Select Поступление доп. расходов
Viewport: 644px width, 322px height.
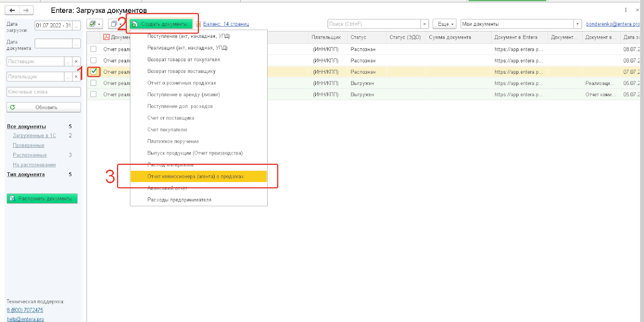pyautogui.click(x=199, y=106)
